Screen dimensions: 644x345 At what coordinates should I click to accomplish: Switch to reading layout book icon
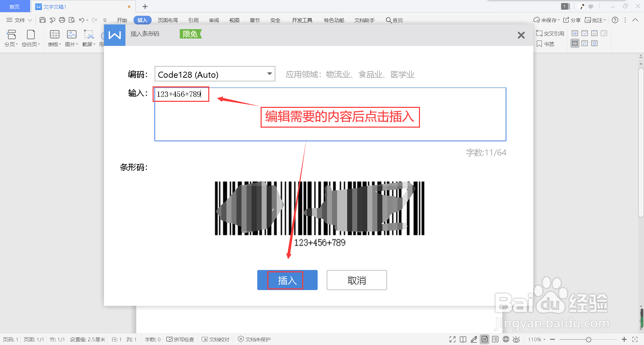(x=463, y=339)
